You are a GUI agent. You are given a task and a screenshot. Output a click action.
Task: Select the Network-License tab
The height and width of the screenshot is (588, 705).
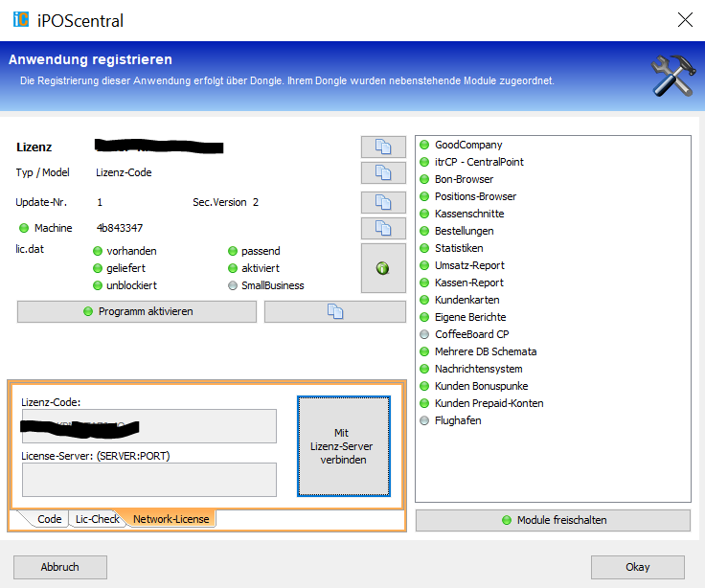171,519
